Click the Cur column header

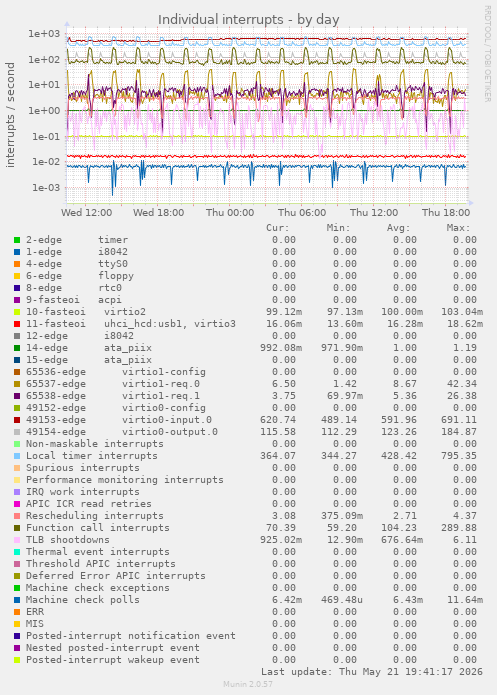coord(278,228)
